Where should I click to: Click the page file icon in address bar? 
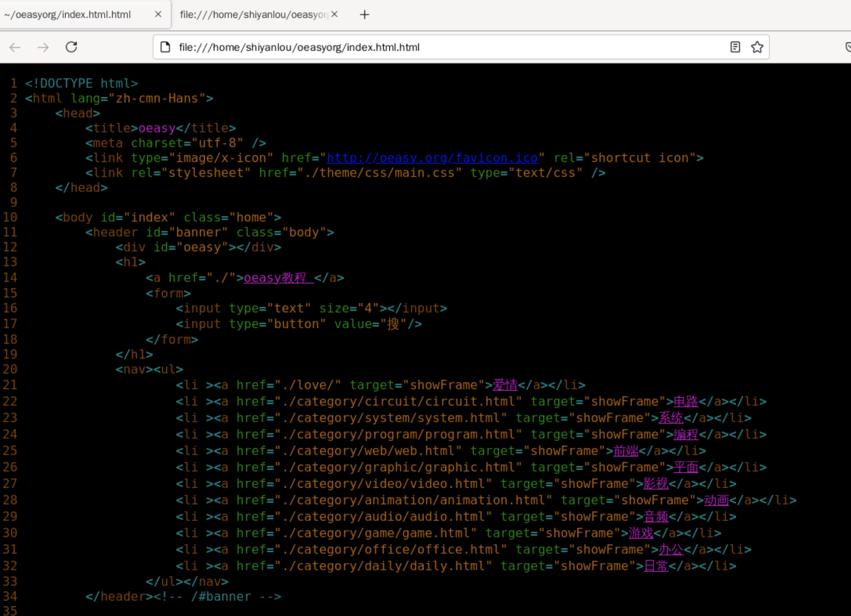tap(165, 47)
